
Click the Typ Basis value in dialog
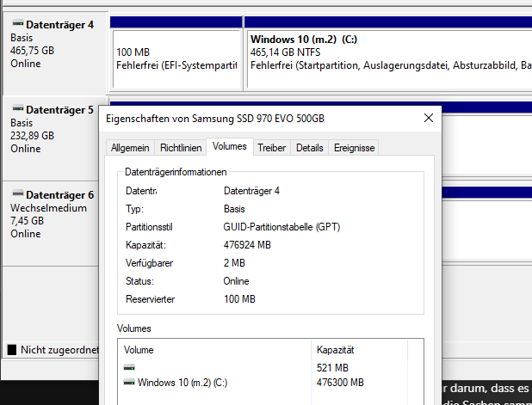[234, 209]
